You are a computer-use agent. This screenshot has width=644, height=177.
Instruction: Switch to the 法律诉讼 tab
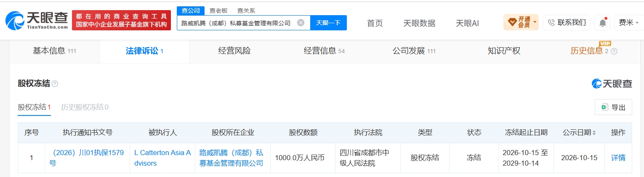coord(144,51)
